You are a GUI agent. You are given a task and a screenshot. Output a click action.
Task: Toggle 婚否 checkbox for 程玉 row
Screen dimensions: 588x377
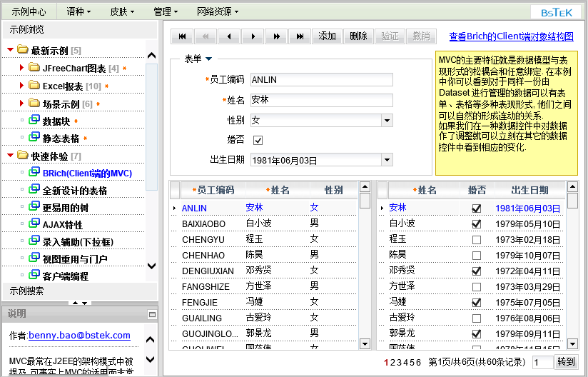tap(476, 239)
